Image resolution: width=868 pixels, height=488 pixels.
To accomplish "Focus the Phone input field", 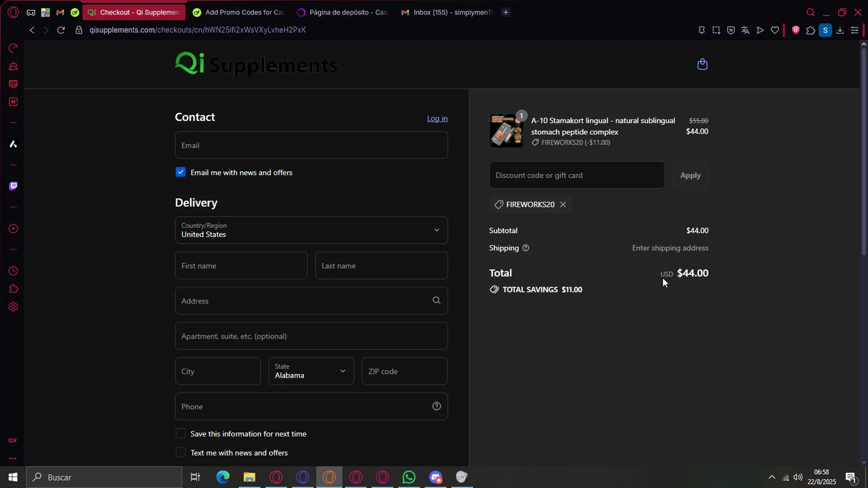I will coord(311,406).
